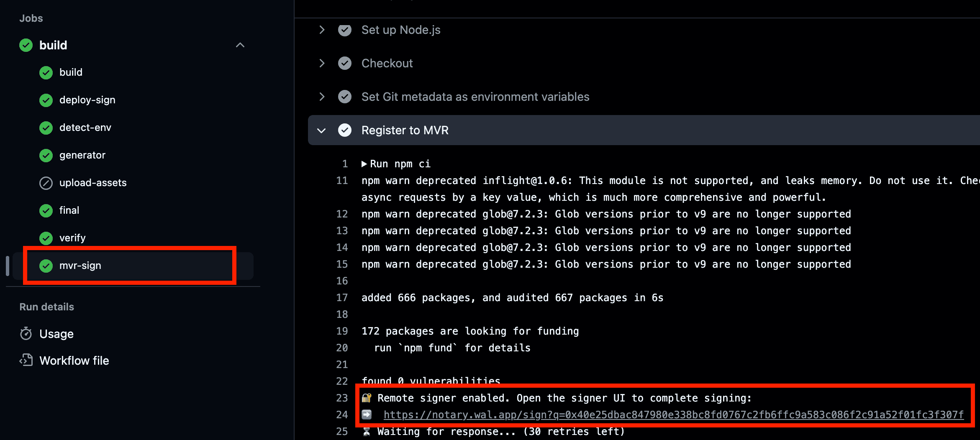This screenshot has height=440, width=980.
Task: Click the green check icon beside the bold build group
Action: tap(26, 45)
